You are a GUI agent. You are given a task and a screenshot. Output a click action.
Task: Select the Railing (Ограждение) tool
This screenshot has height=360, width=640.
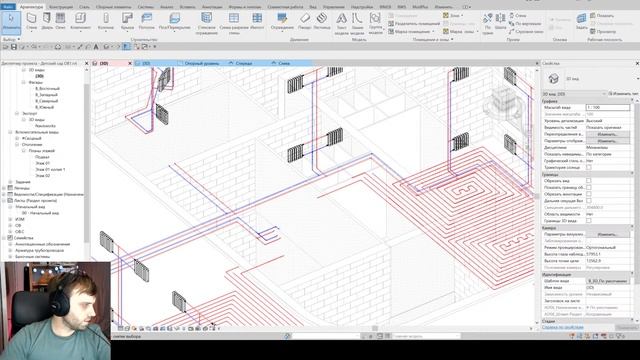[x=282, y=21]
